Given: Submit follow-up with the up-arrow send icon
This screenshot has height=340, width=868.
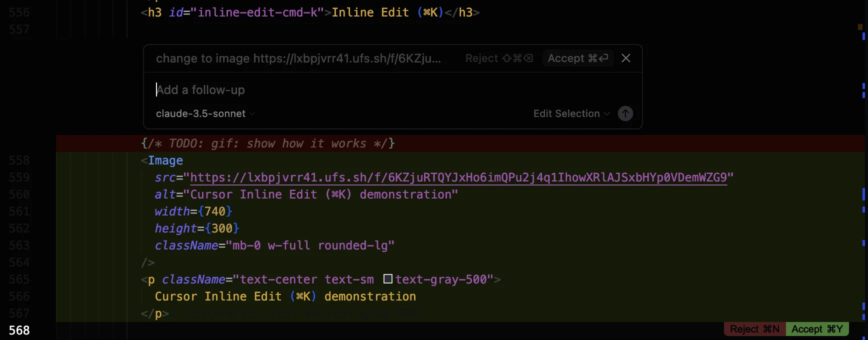Looking at the screenshot, I should 625,113.
